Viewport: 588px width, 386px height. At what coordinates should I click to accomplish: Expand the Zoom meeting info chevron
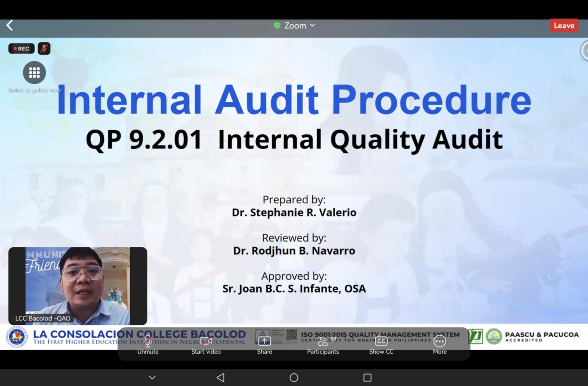coord(312,26)
